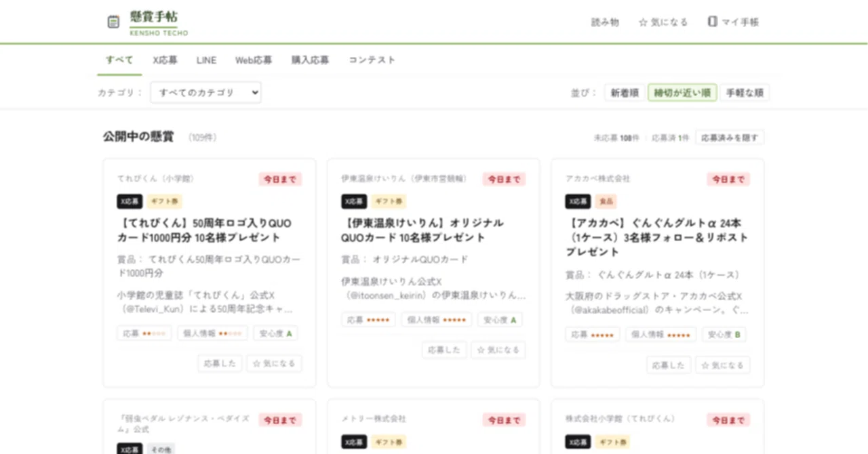Click 安心度 B on アカカベ card

(724, 335)
